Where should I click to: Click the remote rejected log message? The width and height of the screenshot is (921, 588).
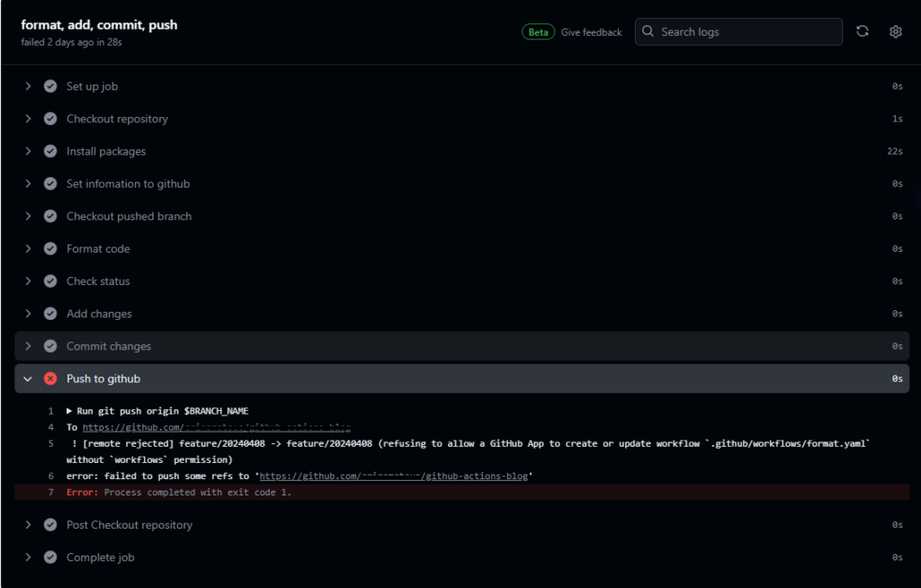coord(468,451)
